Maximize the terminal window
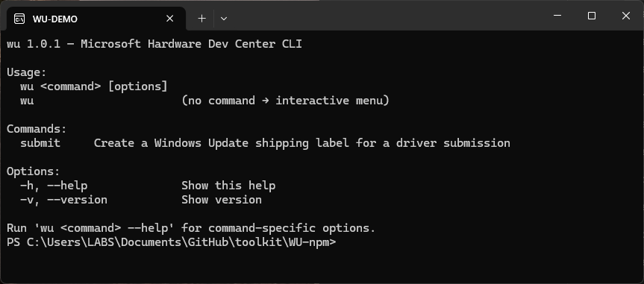Image resolution: width=644 pixels, height=284 pixels. pyautogui.click(x=592, y=16)
